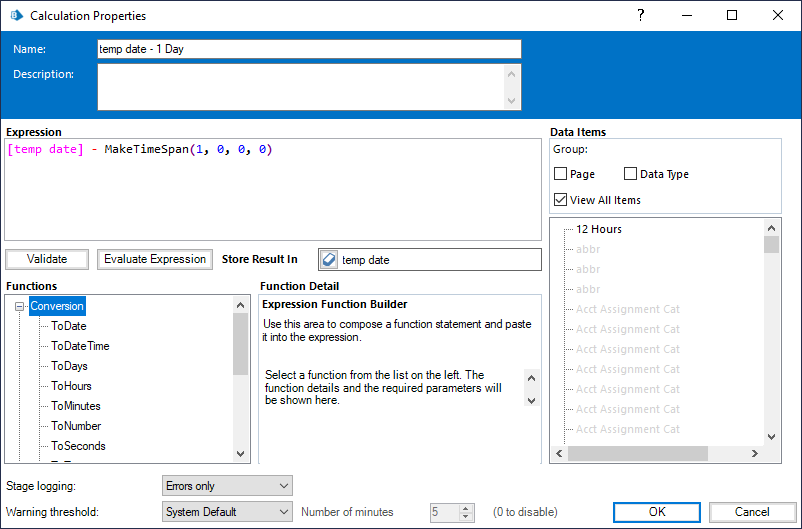The width and height of the screenshot is (802, 529).
Task: Click the Validate button
Action: click(47, 259)
